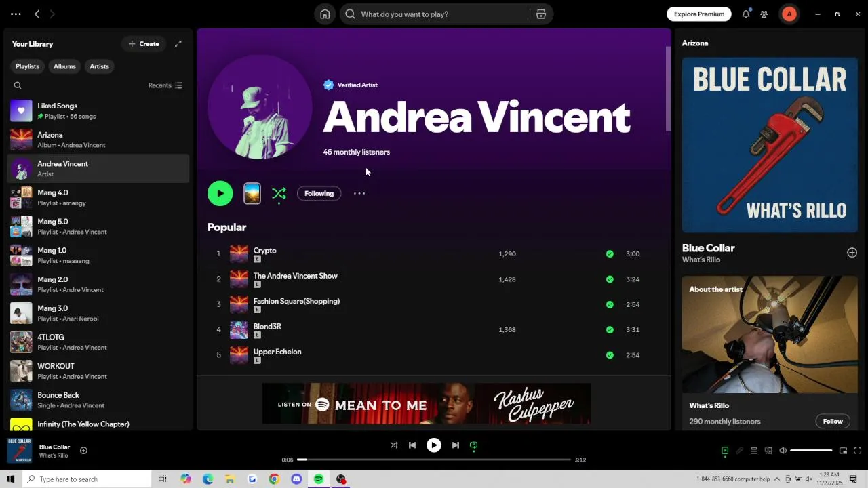The height and width of the screenshot is (488, 868).
Task: Open the Queue icon
Action: click(754, 451)
